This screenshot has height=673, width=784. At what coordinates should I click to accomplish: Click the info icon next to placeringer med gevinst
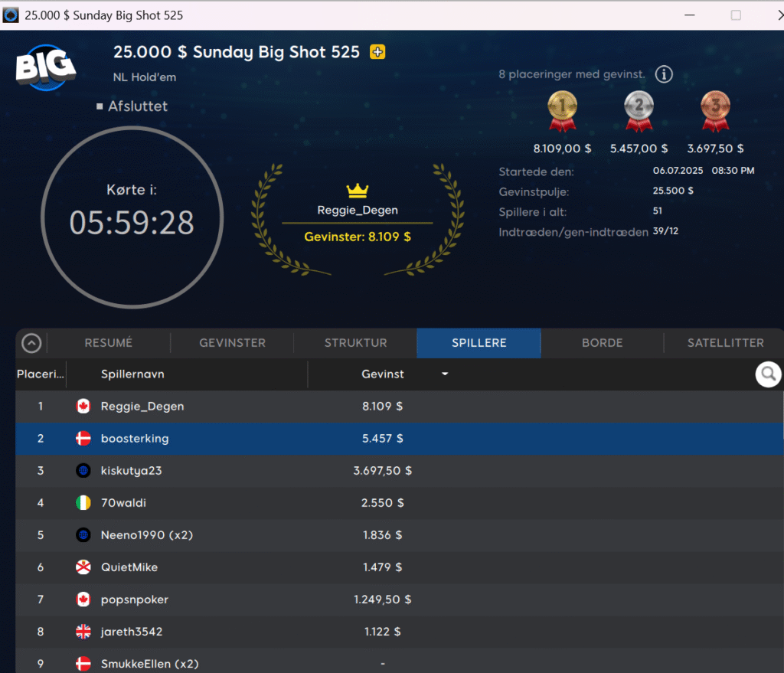point(664,74)
